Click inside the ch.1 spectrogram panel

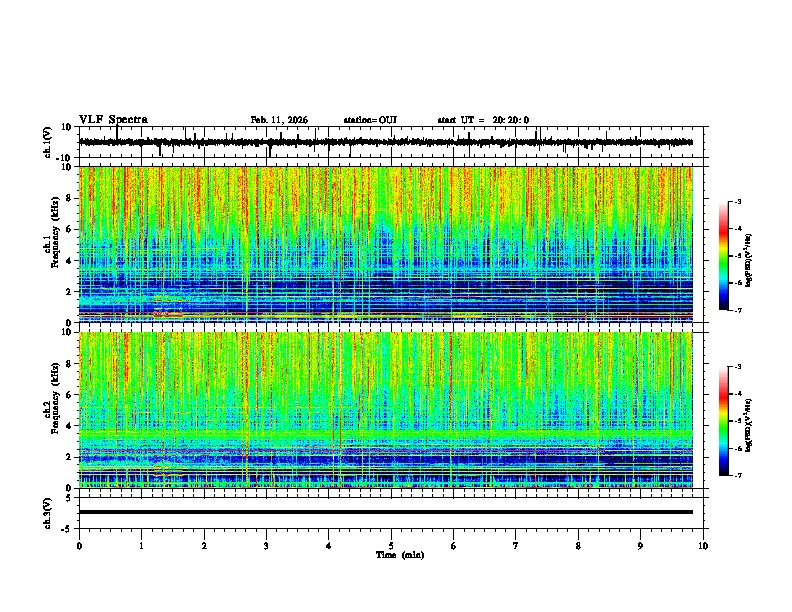coord(386,244)
